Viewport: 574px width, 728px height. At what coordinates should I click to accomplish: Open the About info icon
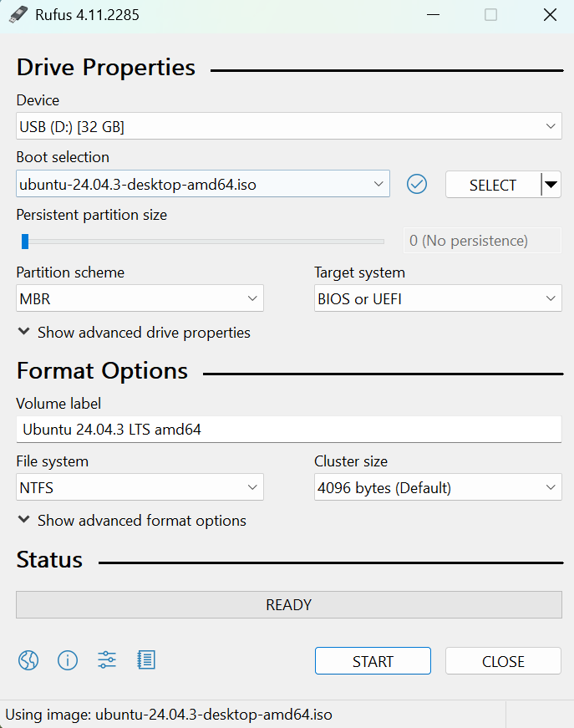click(x=68, y=660)
